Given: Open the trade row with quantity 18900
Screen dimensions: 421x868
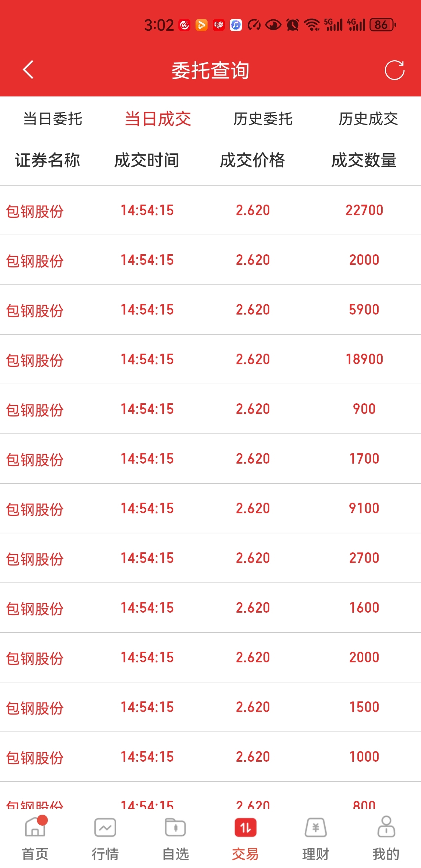Looking at the screenshot, I should coord(210,359).
